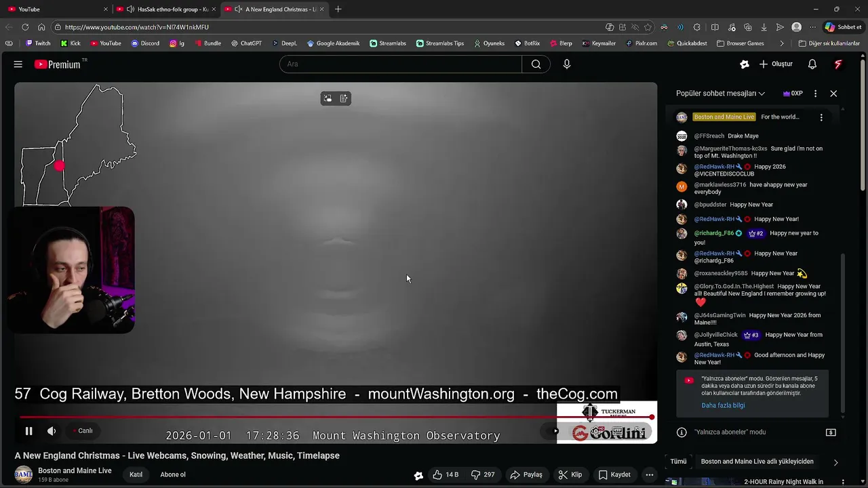Open the Oluştur create menu
This screenshot has width=868, height=488.
click(x=776, y=64)
